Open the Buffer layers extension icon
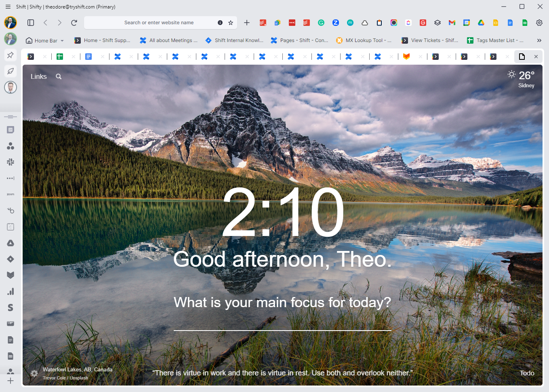 [438, 23]
